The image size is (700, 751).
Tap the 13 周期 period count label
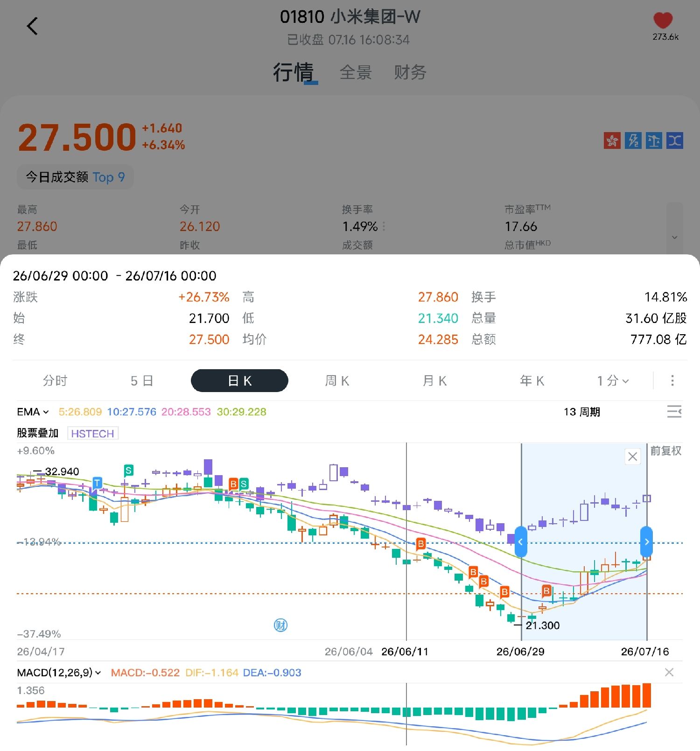point(581,412)
